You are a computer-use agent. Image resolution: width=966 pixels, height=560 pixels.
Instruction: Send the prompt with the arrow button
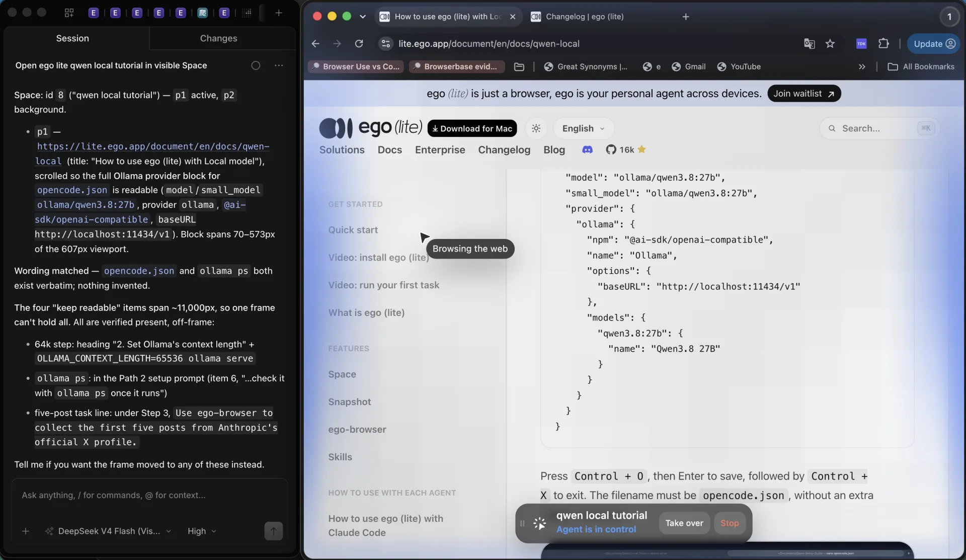(274, 531)
